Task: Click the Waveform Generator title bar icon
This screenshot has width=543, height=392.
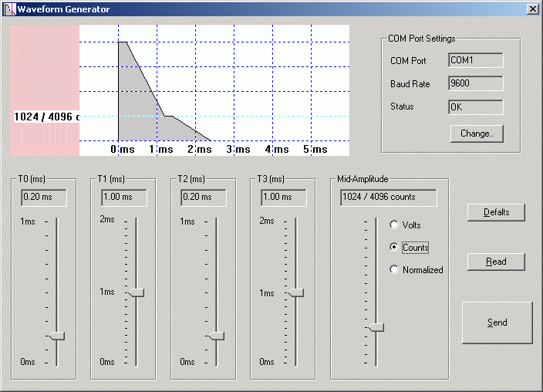Action: tap(9, 9)
